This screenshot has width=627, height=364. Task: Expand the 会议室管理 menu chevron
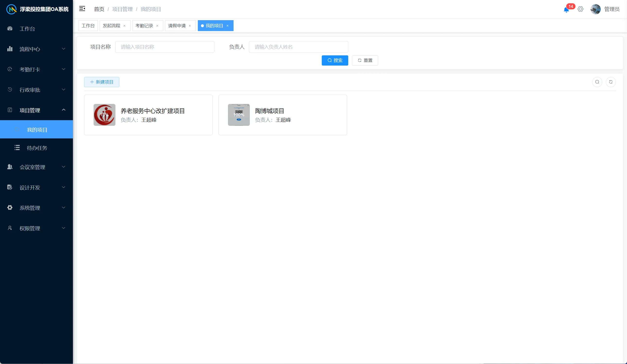click(x=64, y=167)
